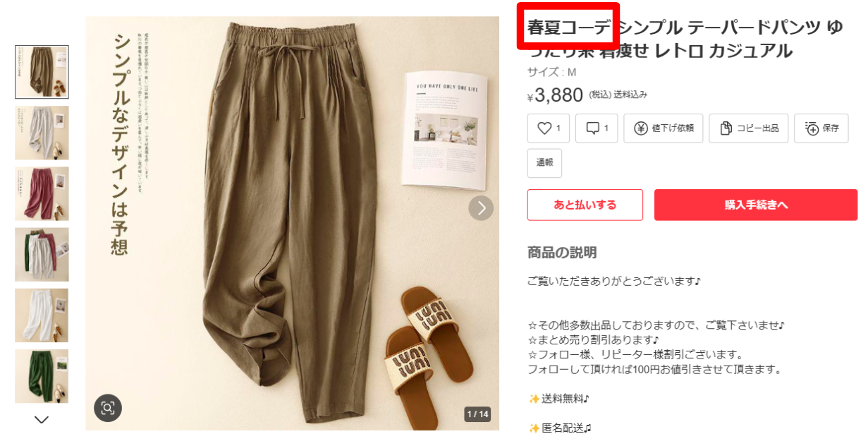
Task: Select the green pants thumbnail
Action: click(x=42, y=376)
